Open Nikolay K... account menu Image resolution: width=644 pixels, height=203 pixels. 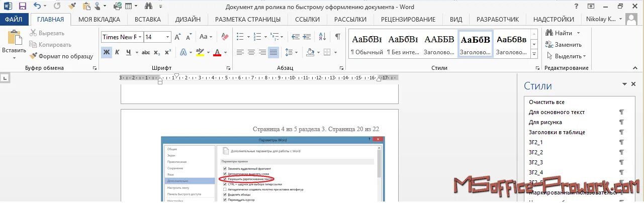(604, 20)
